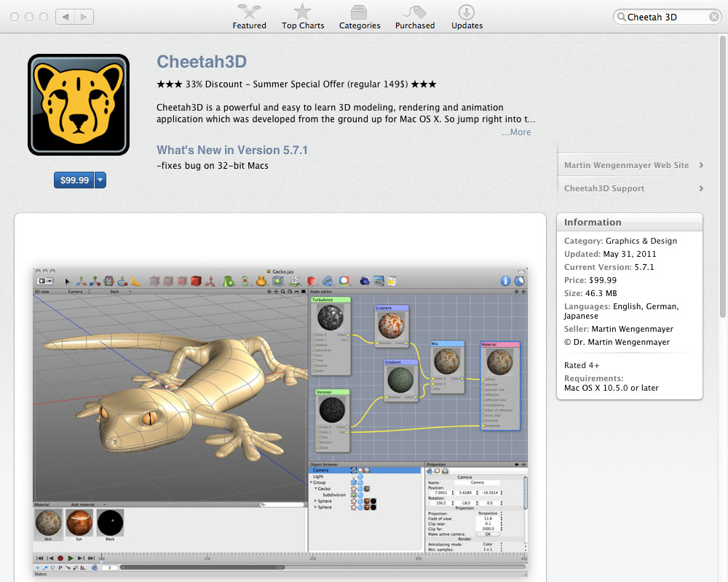The height and width of the screenshot is (582, 728).
Task: Click the 'May 31, 2011' updated date
Action: point(630,254)
